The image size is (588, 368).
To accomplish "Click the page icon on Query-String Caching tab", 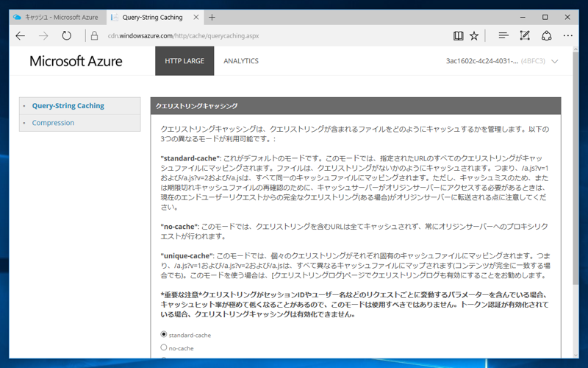I will click(x=115, y=17).
